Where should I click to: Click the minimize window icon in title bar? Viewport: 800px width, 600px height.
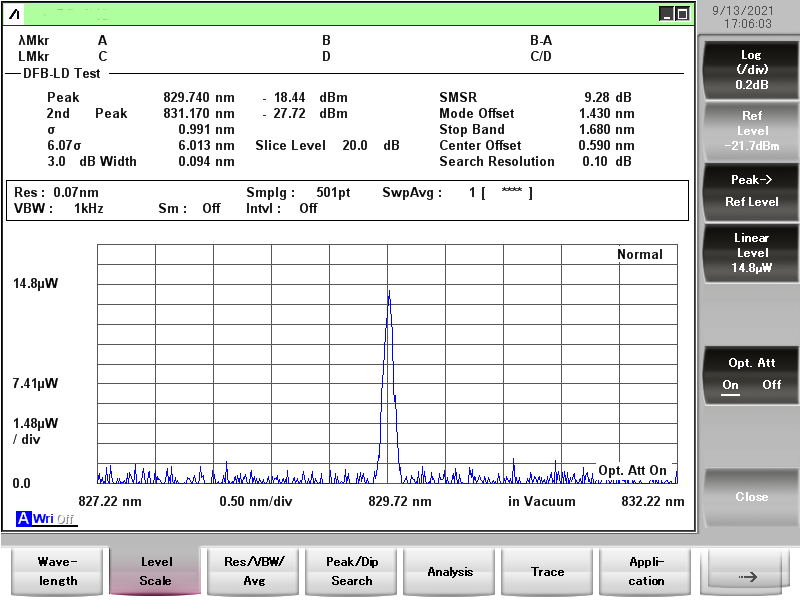667,13
